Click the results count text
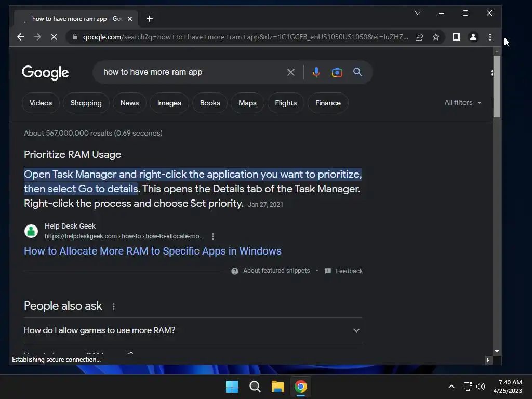 coord(93,133)
